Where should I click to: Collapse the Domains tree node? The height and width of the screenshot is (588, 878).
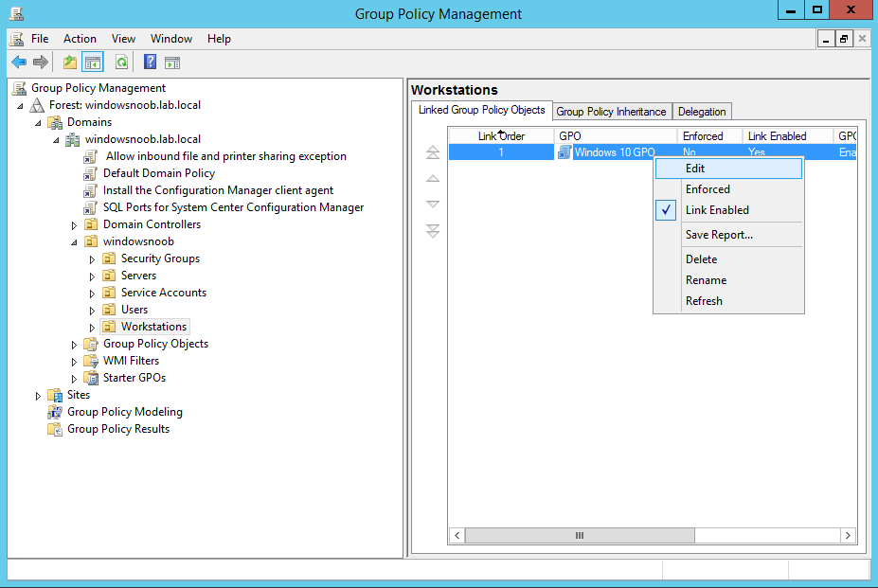tap(38, 122)
